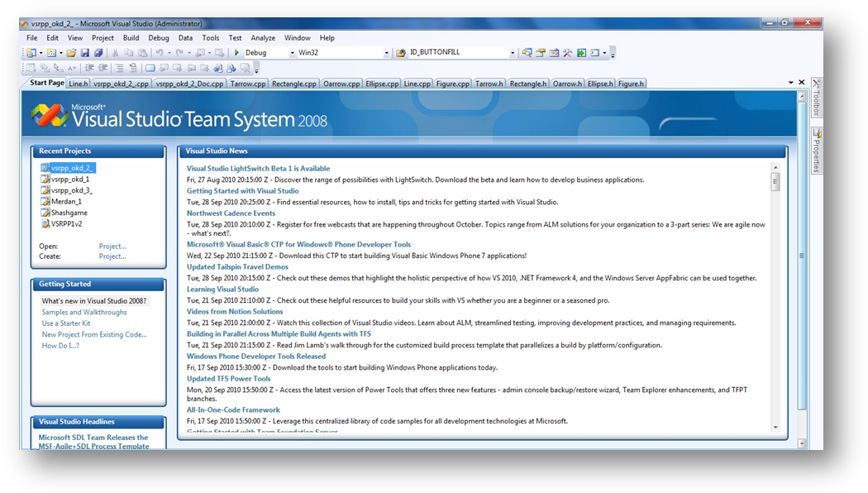Open recent project Shashgame

click(64, 213)
